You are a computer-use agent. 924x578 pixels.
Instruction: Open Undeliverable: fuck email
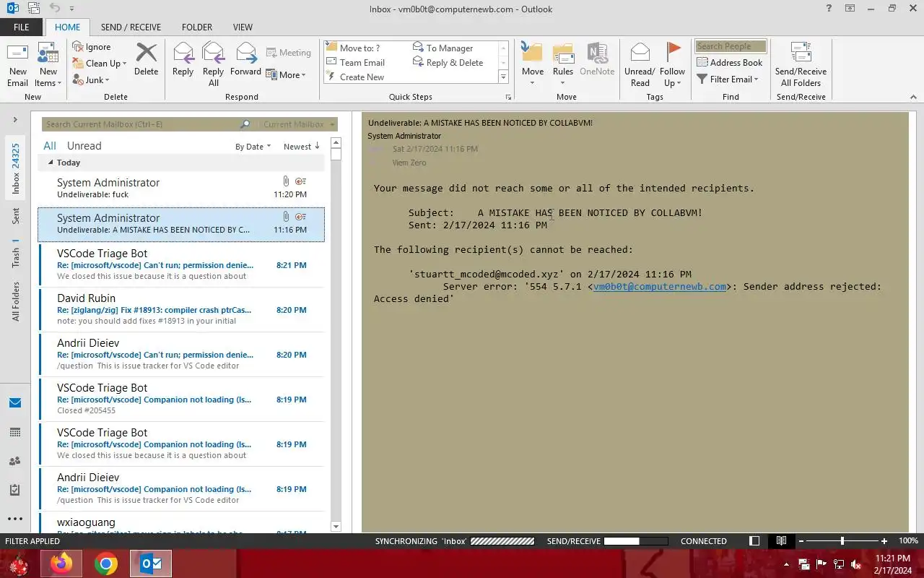181,189
